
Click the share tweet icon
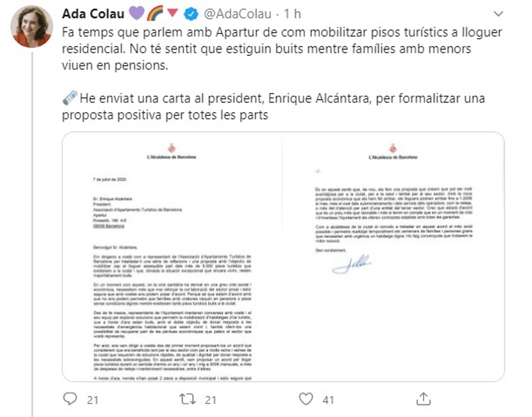click(x=423, y=399)
